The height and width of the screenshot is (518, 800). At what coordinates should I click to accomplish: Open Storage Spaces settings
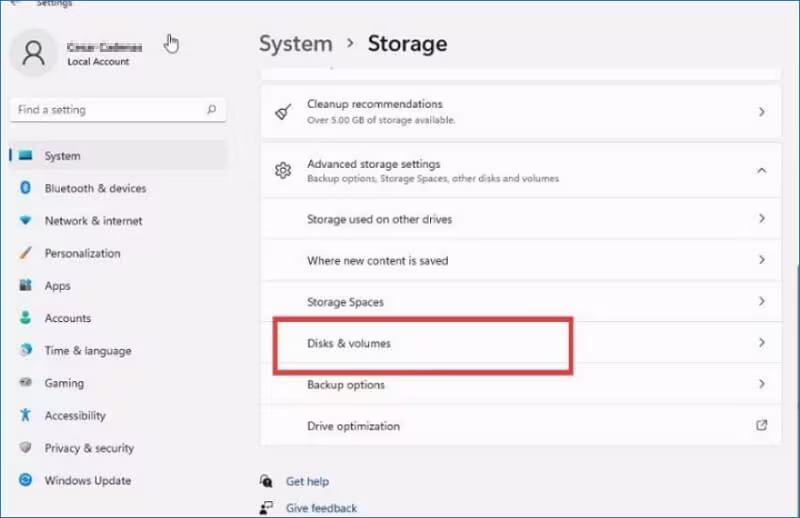tap(345, 302)
